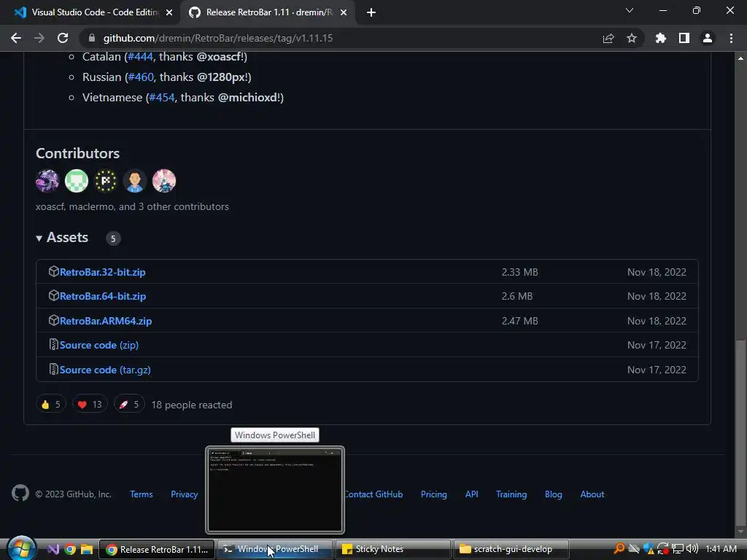Viewport: 747px width, 560px height.
Task: Open the pink anime contributor avatar
Action: [164, 181]
